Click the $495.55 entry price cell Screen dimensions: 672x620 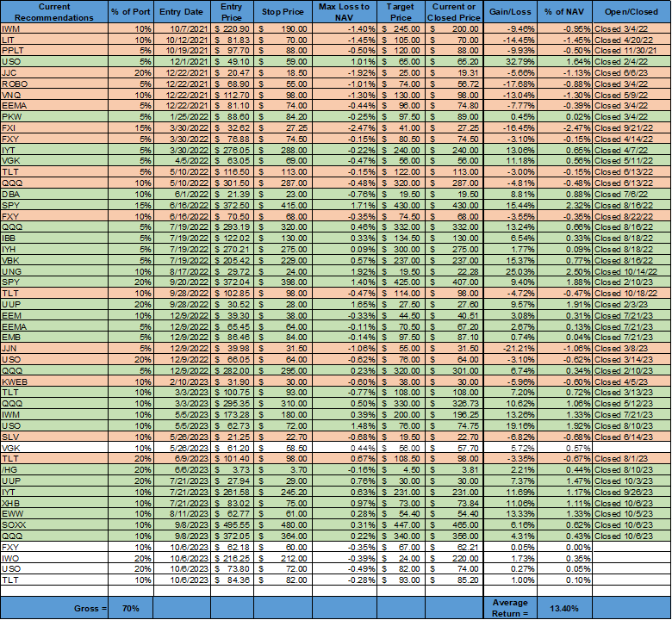point(232,525)
